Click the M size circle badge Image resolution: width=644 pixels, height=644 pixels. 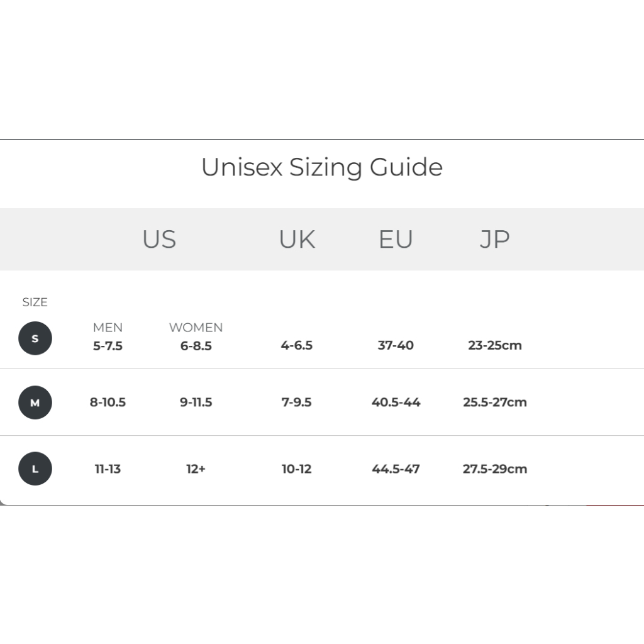35,402
